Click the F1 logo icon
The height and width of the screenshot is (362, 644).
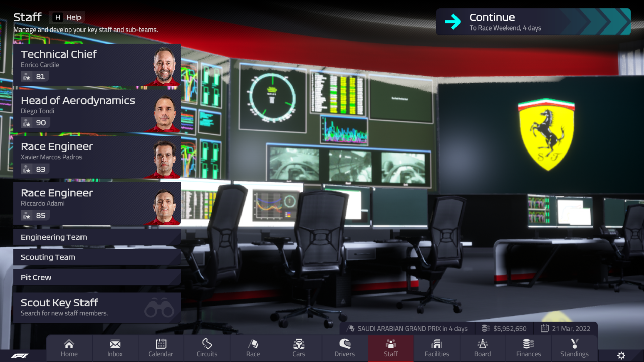(20, 356)
